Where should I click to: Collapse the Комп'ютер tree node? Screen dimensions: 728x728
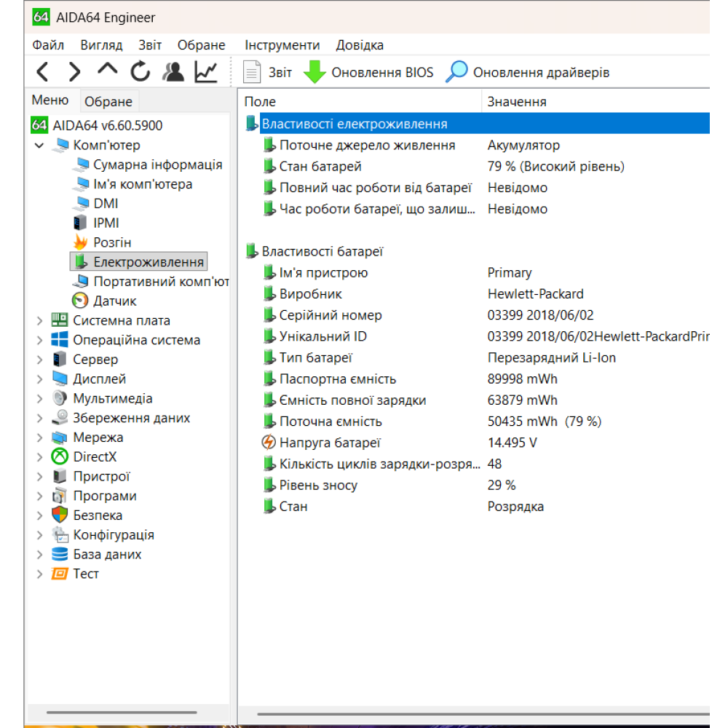pos(39,146)
